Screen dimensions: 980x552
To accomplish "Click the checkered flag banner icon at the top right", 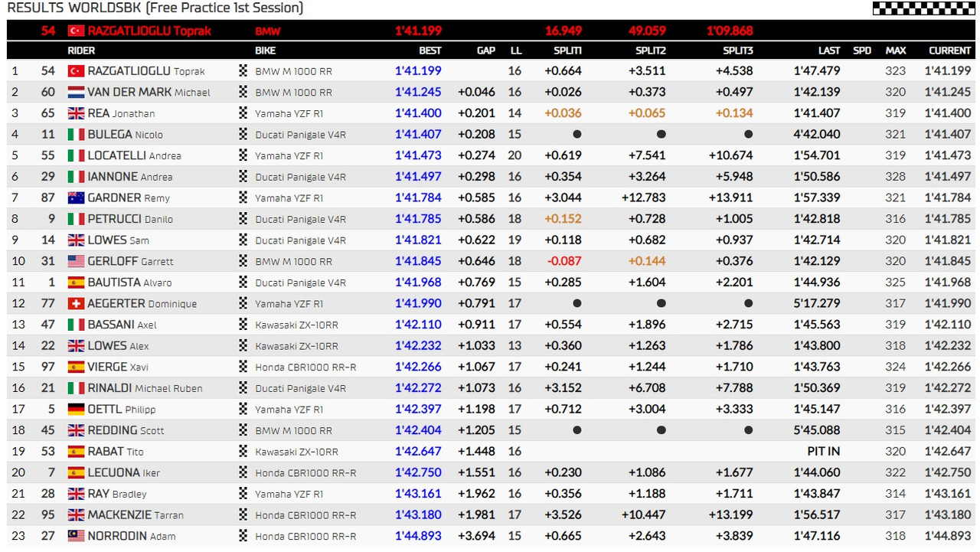I will tap(923, 8).
